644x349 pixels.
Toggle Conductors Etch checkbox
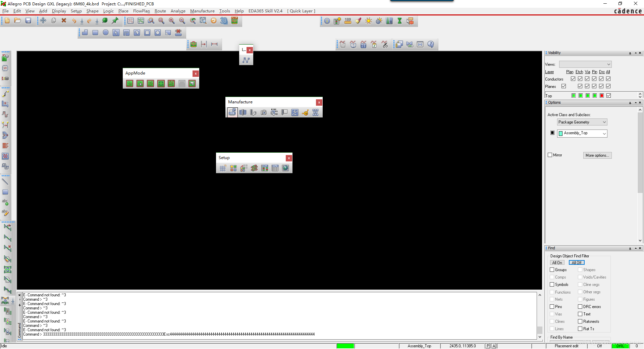pos(580,79)
